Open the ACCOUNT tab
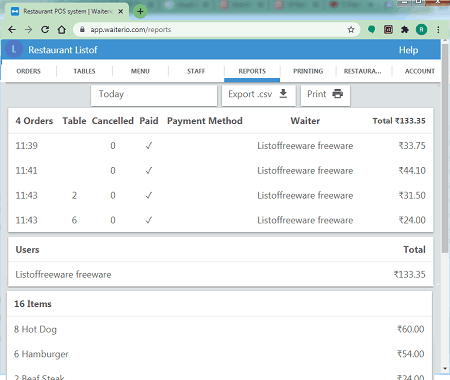 [x=420, y=71]
